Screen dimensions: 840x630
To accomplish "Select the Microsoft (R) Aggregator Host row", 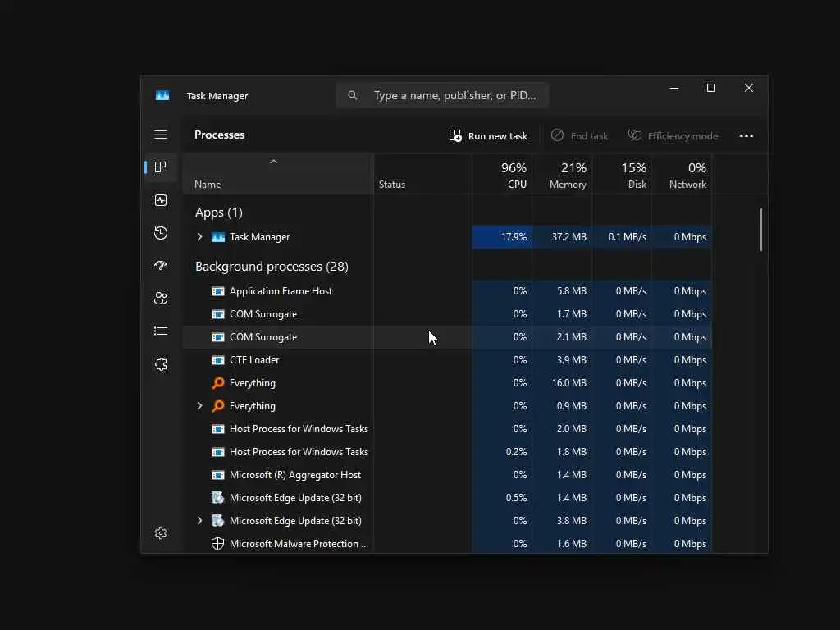I will [447, 475].
